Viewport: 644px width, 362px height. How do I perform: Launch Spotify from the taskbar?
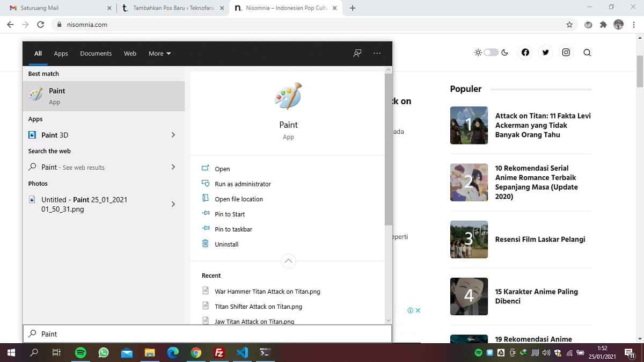pos(80,353)
